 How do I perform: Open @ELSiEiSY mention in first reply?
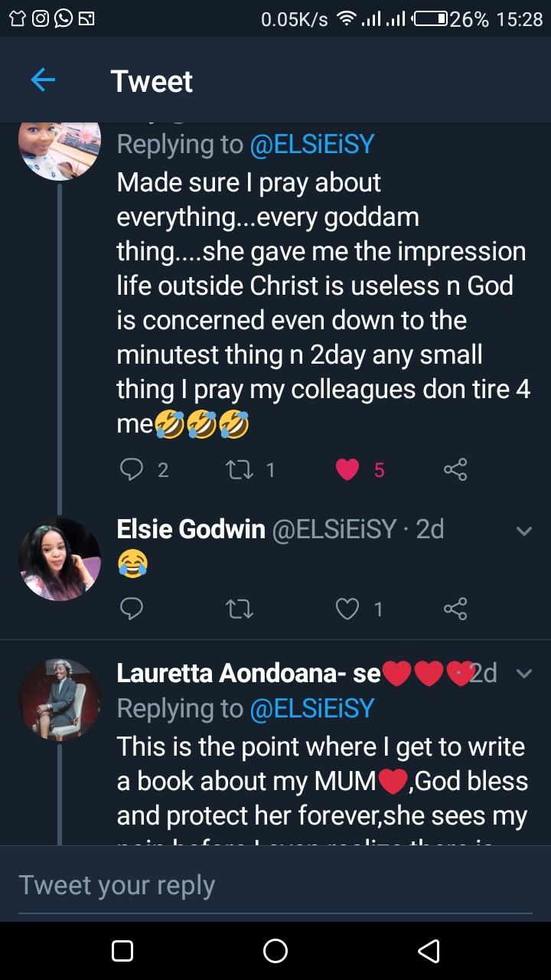pyautogui.click(x=312, y=144)
